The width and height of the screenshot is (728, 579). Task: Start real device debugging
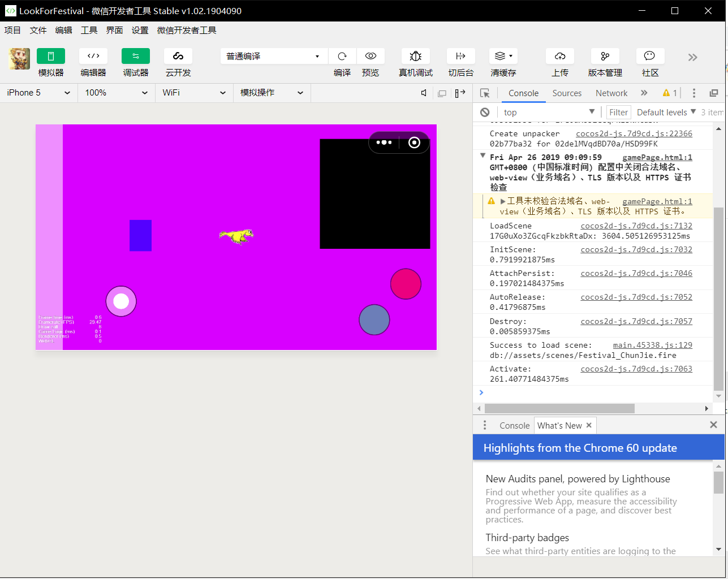tap(416, 56)
